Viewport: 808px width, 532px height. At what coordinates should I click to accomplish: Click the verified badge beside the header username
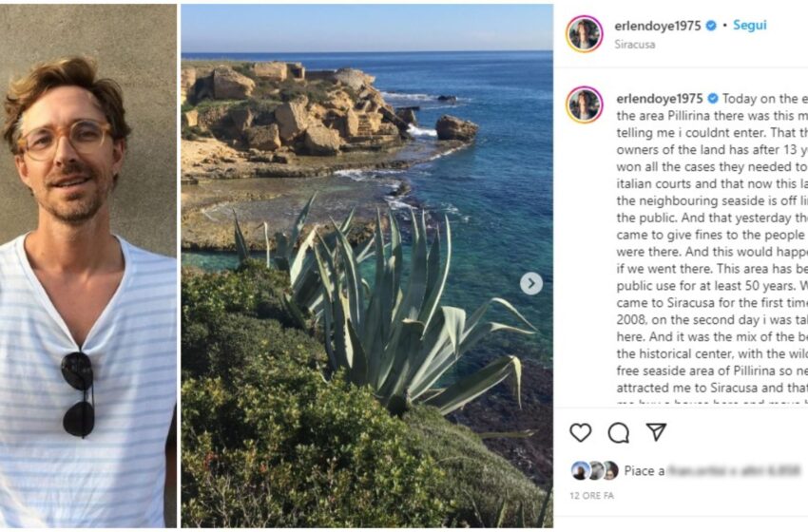[x=711, y=26]
